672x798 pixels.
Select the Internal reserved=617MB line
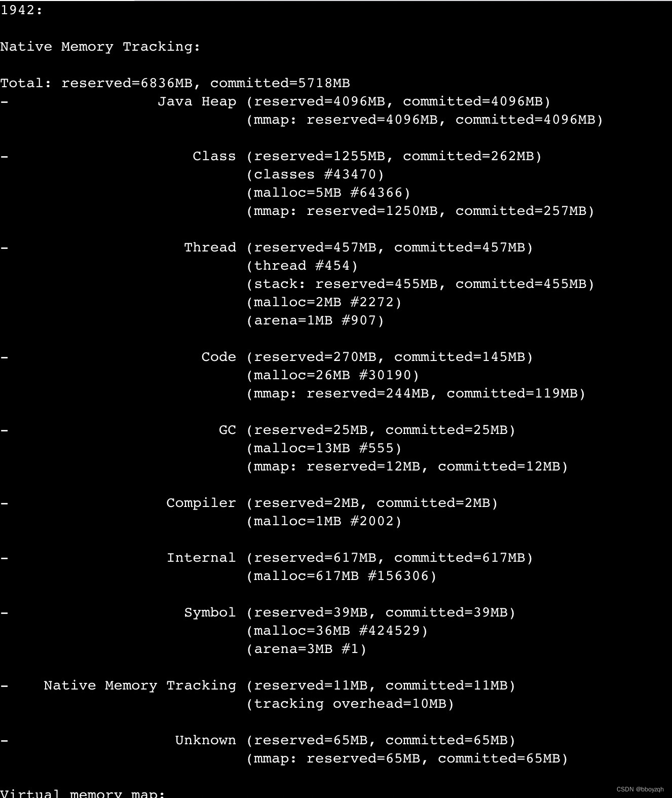[x=350, y=558]
